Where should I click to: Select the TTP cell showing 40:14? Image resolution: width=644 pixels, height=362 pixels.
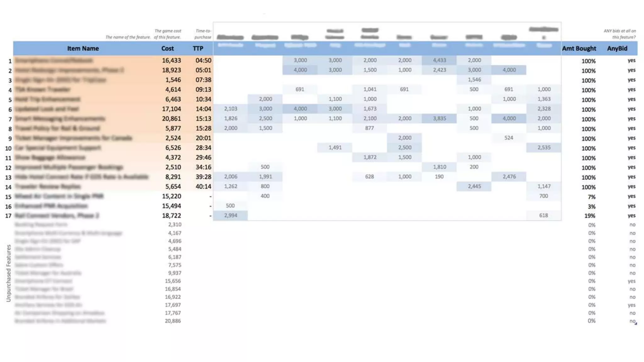(x=203, y=186)
